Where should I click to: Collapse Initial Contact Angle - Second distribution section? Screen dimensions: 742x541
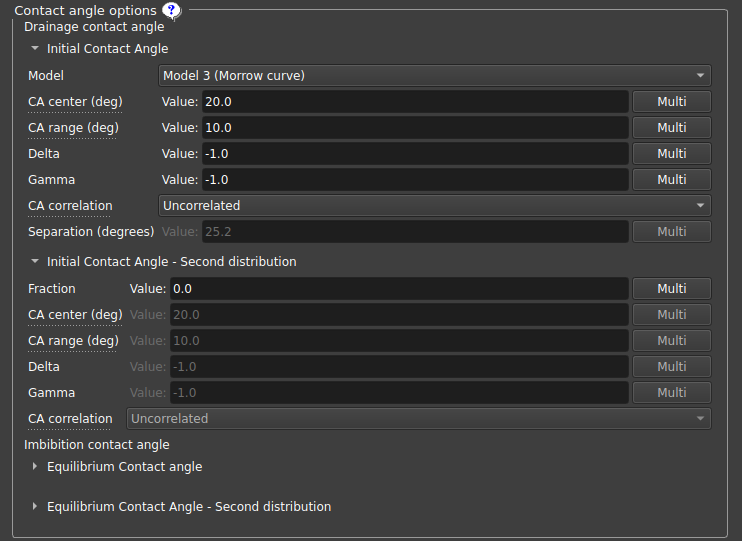coord(36,261)
